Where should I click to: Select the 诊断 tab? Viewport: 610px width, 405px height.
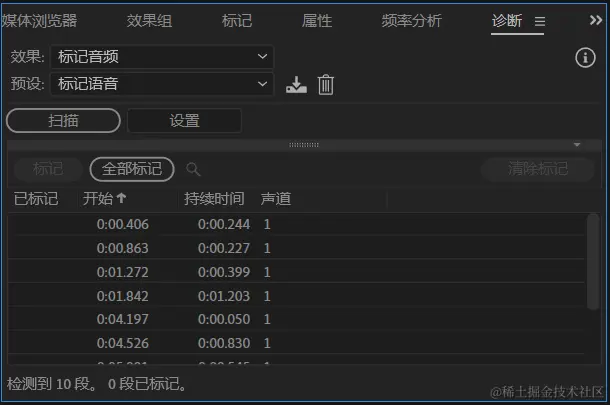(507, 21)
